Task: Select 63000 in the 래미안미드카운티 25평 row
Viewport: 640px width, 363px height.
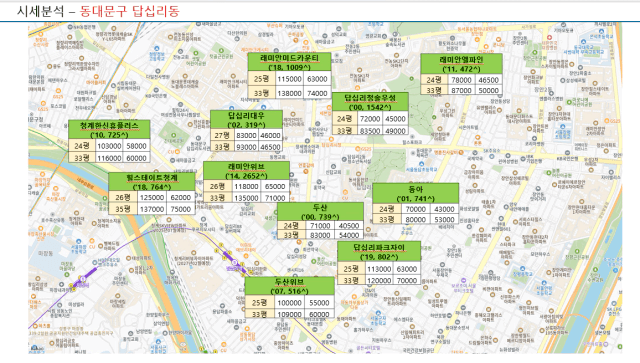Action: click(x=317, y=79)
